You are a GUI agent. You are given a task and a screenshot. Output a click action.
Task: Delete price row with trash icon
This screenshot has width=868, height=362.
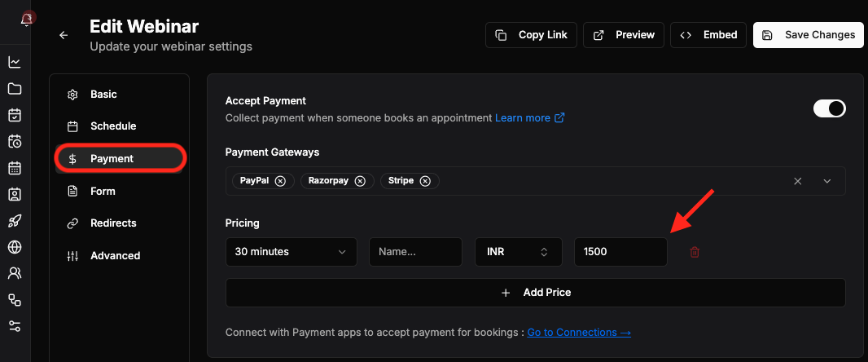695,252
